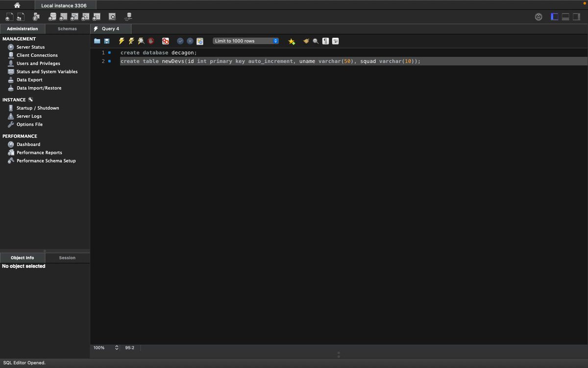This screenshot has width=588, height=368.
Task: Select the Execute Current Statement icon
Action: point(131,41)
